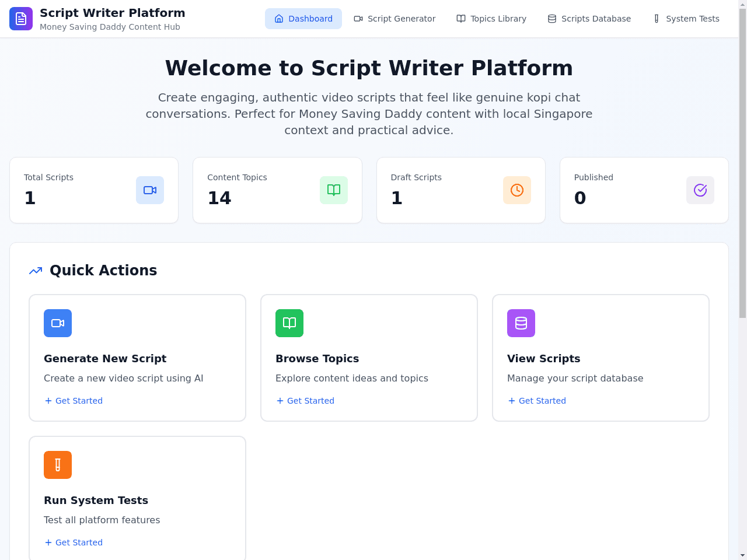747x560 pixels.
Task: Click the orange clock icon in Draft Scripts card
Action: (517, 190)
